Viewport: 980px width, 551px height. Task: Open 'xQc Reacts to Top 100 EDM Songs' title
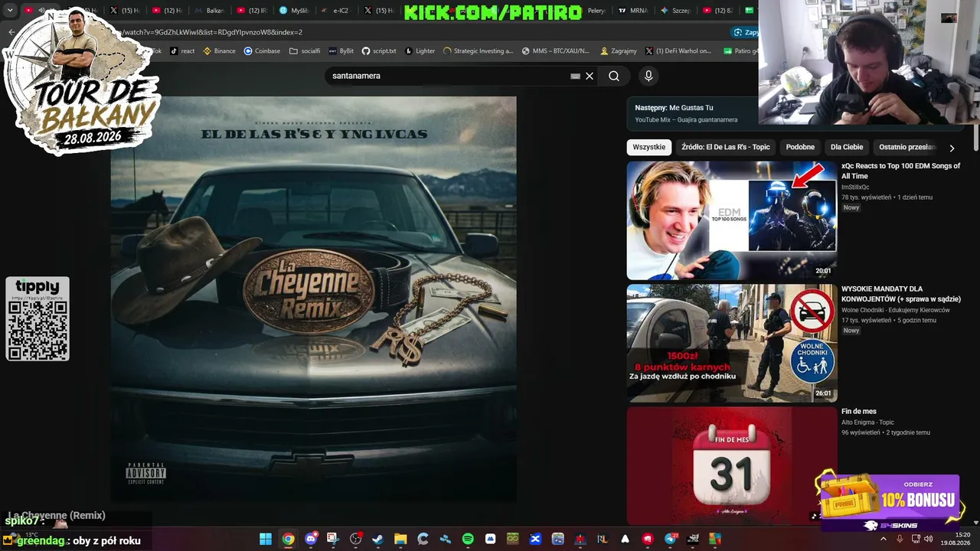[x=900, y=171]
